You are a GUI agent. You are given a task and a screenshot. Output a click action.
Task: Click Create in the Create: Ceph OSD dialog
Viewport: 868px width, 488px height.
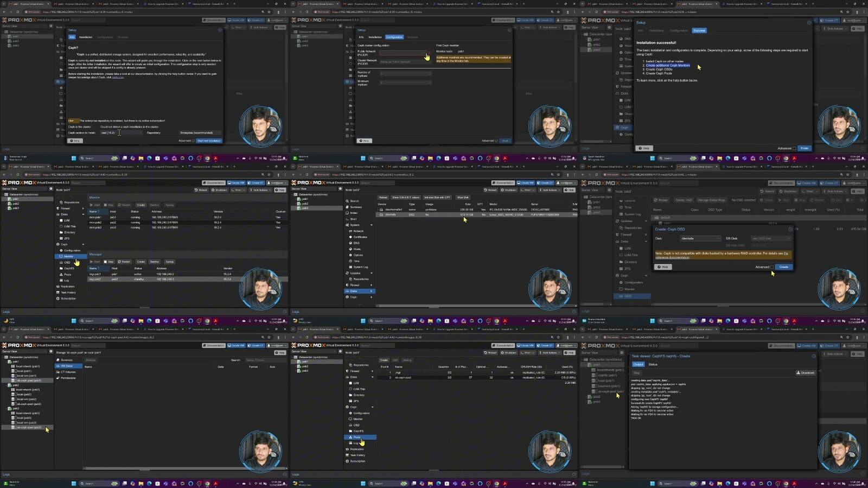tap(783, 267)
